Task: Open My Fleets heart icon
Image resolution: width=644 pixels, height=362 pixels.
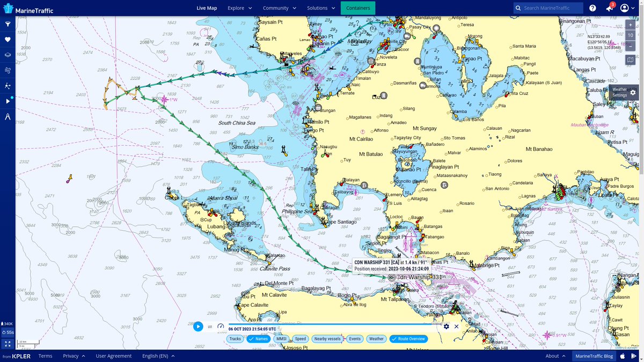Action: (x=8, y=39)
